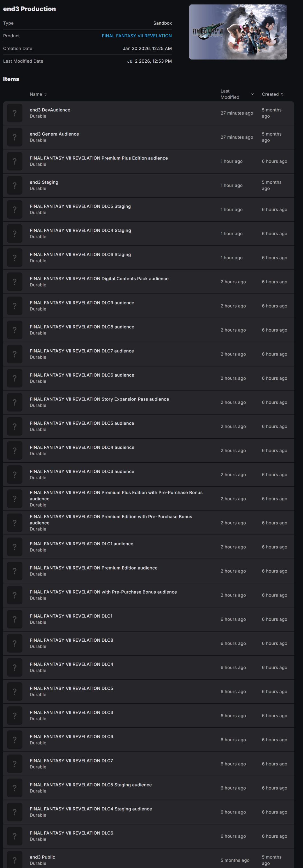303x868 pixels.
Task: Select FINAL FANTASY VII REVELATION DLC7 row
Action: pyautogui.click(x=148, y=764)
